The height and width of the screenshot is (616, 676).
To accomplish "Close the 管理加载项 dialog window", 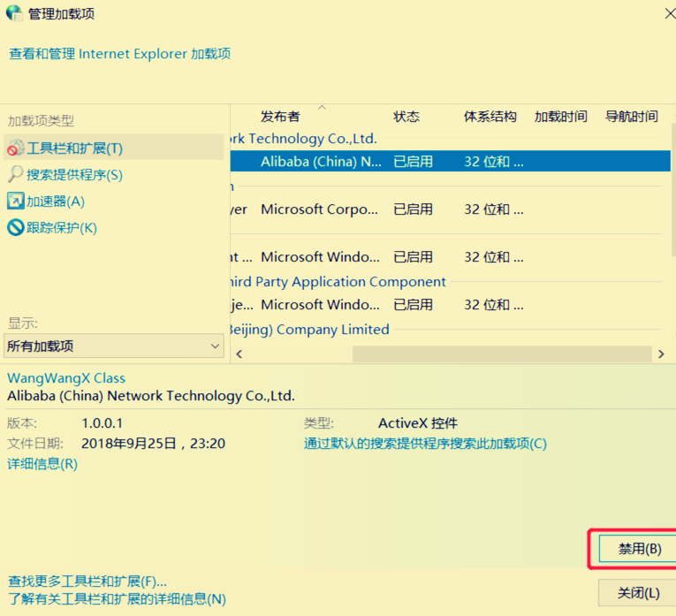I will [x=670, y=14].
